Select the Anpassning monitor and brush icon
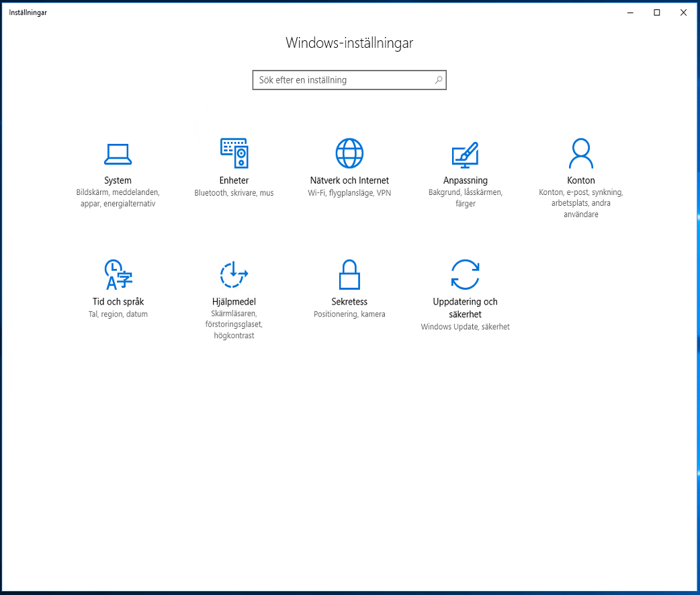Image resolution: width=700 pixels, height=595 pixels. 465,154
